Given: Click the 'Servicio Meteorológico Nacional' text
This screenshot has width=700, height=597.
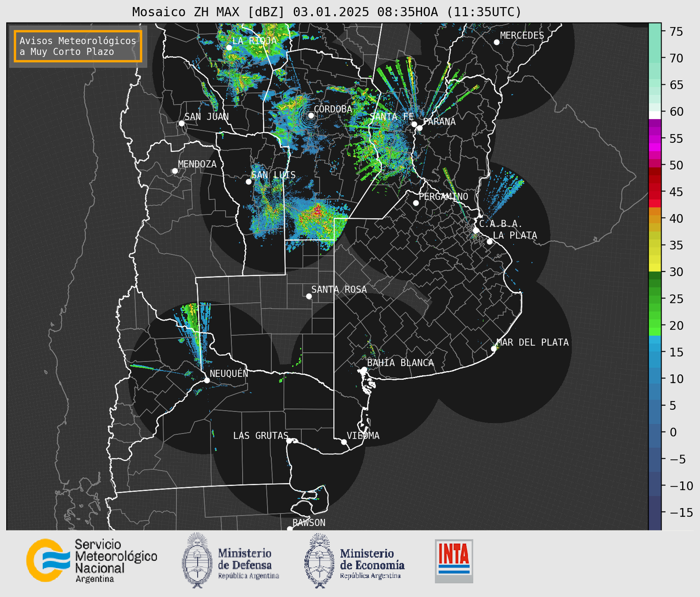Looking at the screenshot, I should point(116,556).
